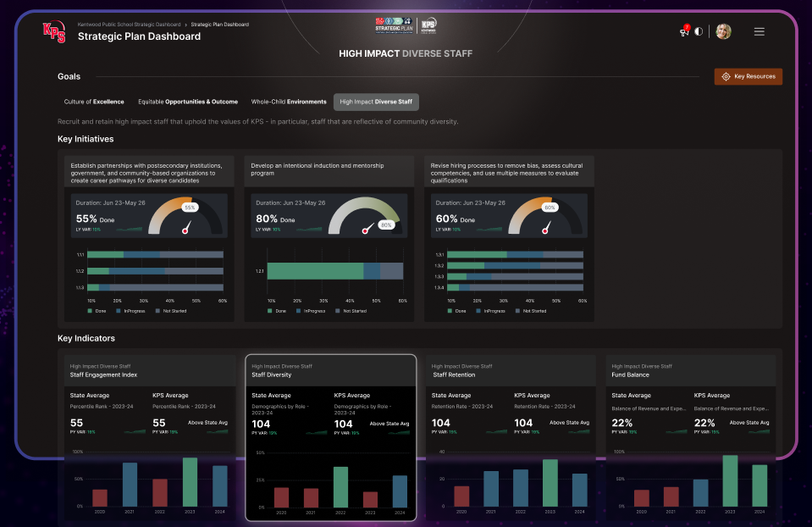Select the Fund Balance indicator card title
Screen dimensions: 812x527
[630, 374]
